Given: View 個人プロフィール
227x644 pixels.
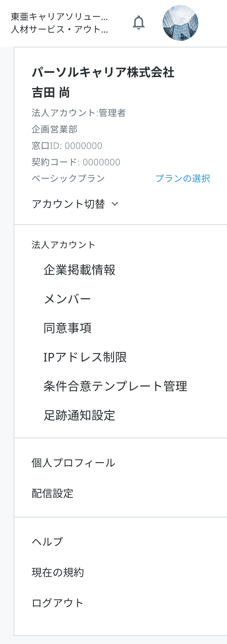Looking at the screenshot, I should [73, 463].
